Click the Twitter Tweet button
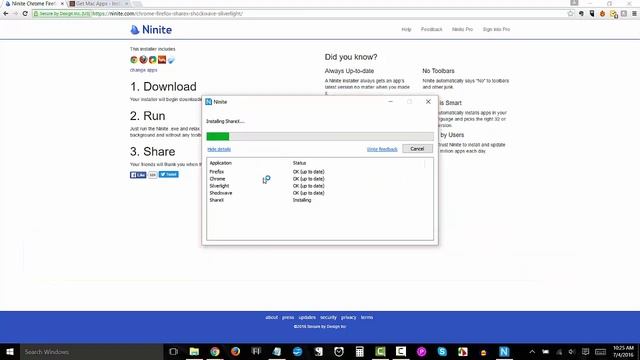This screenshot has height=360, width=640. coord(169,174)
